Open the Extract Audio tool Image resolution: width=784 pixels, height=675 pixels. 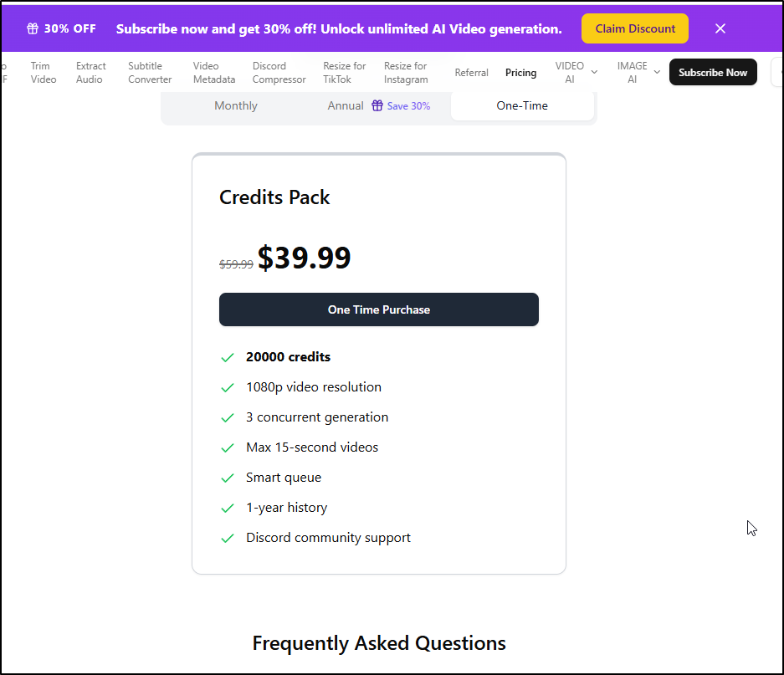pos(90,73)
